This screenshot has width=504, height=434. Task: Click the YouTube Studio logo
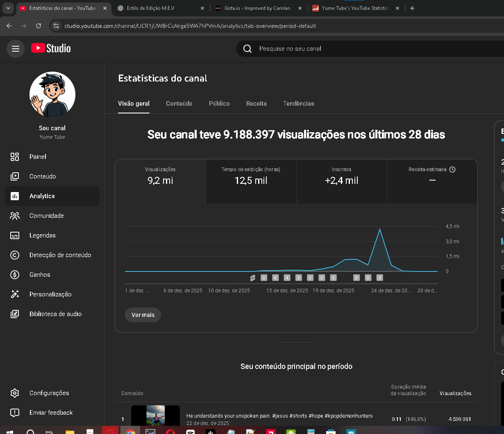[51, 48]
